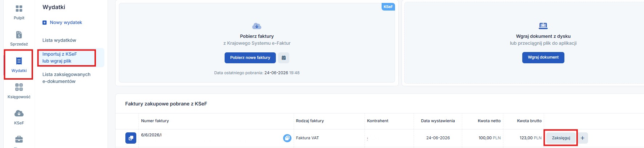Click calendar icon beside Pobierz nowe faktury

coord(284,58)
